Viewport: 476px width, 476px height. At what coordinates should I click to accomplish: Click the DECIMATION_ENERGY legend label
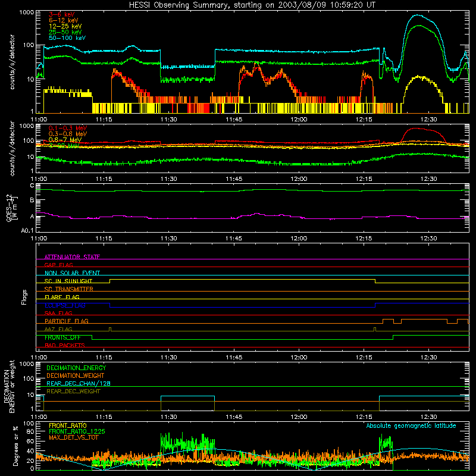point(76,368)
